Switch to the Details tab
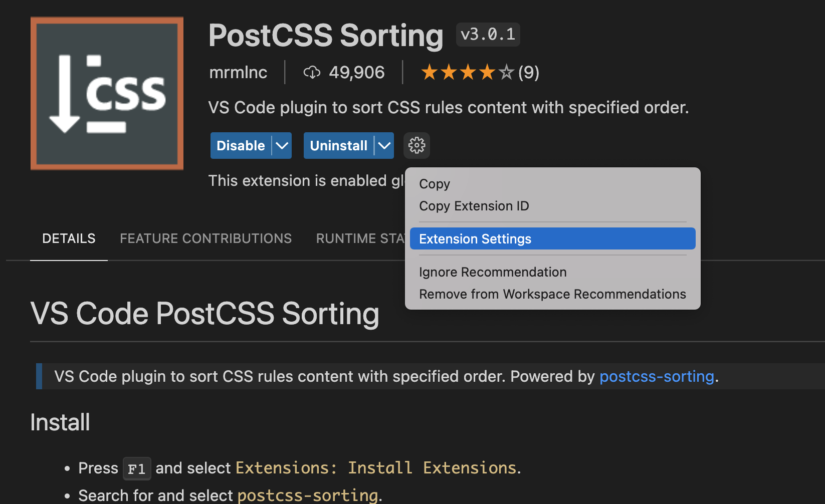The width and height of the screenshot is (825, 504). (x=69, y=238)
